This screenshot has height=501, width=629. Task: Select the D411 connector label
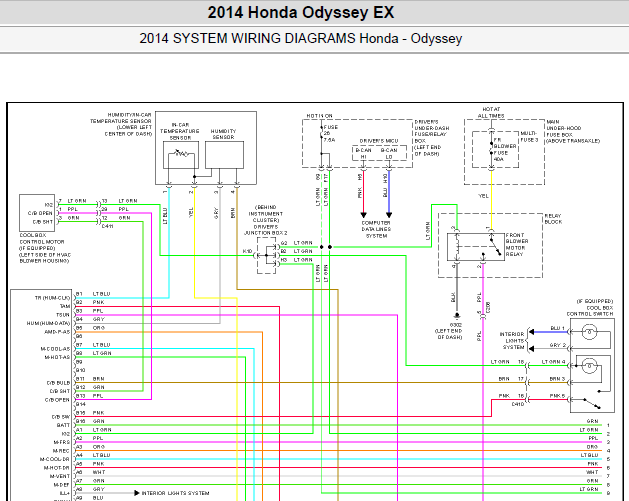(108, 226)
